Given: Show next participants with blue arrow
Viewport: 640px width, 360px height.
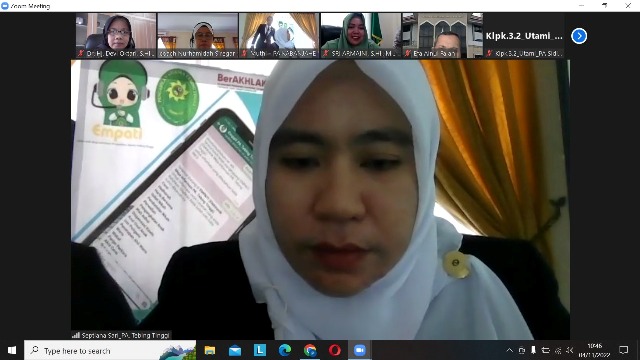Looking at the screenshot, I should click(x=579, y=36).
